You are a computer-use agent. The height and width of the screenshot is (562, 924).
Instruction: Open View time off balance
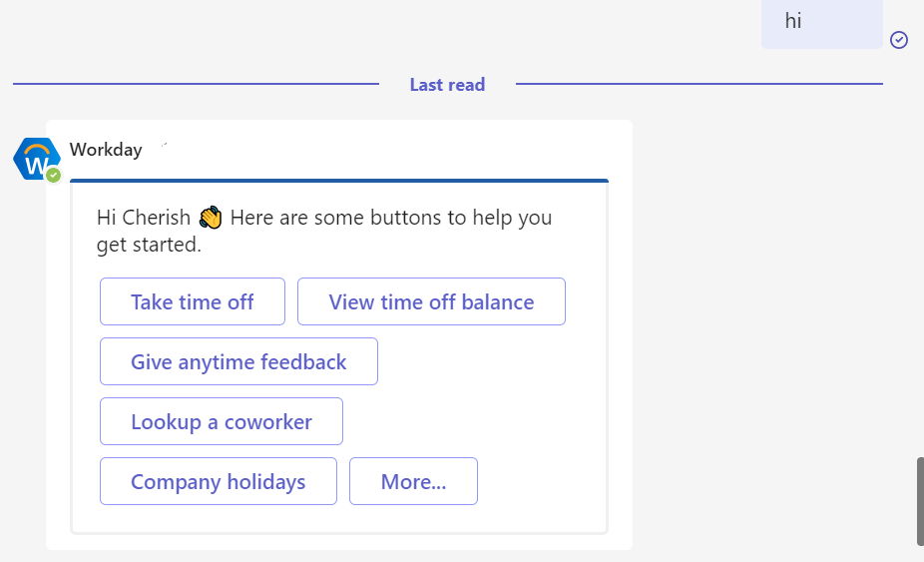point(431,301)
